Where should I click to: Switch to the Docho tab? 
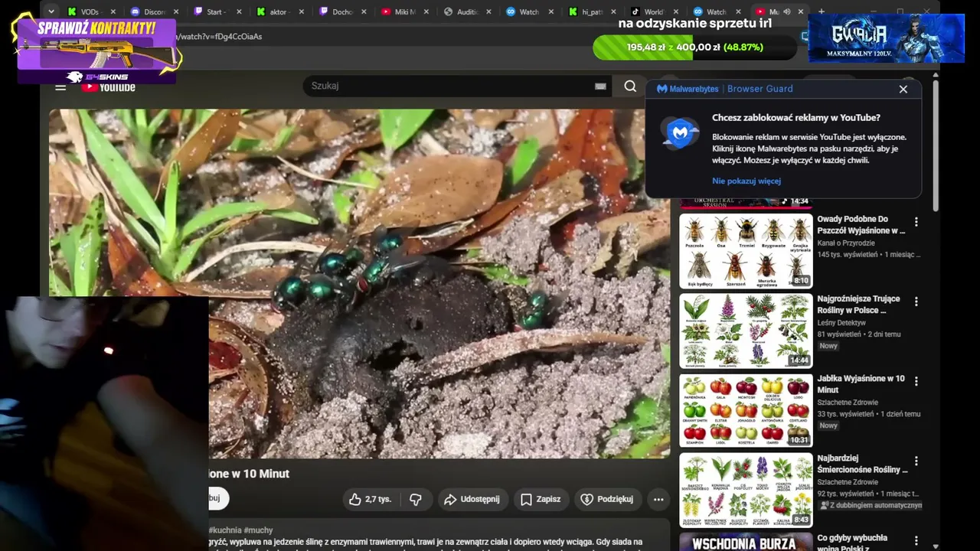click(x=341, y=12)
